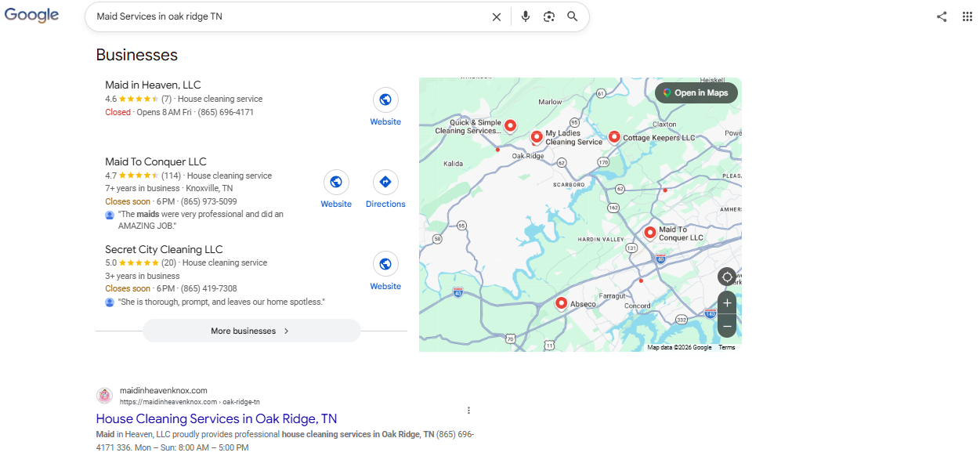Start voice search with microphone icon
This screenshot has height=467, width=980.
(x=526, y=16)
